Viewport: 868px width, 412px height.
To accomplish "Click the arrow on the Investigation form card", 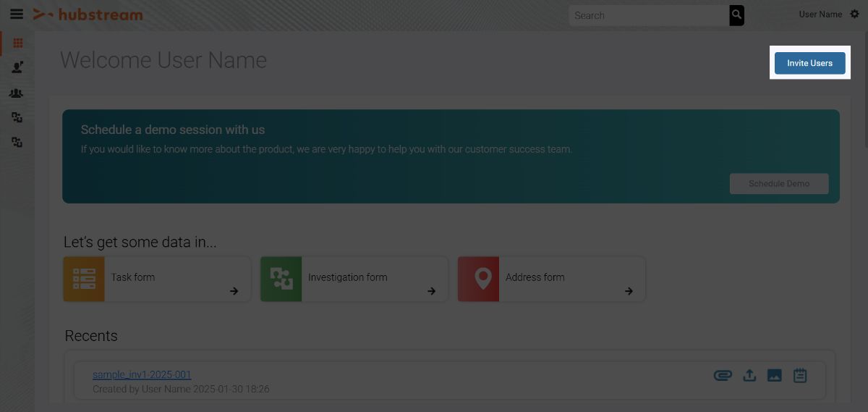I will click(432, 291).
